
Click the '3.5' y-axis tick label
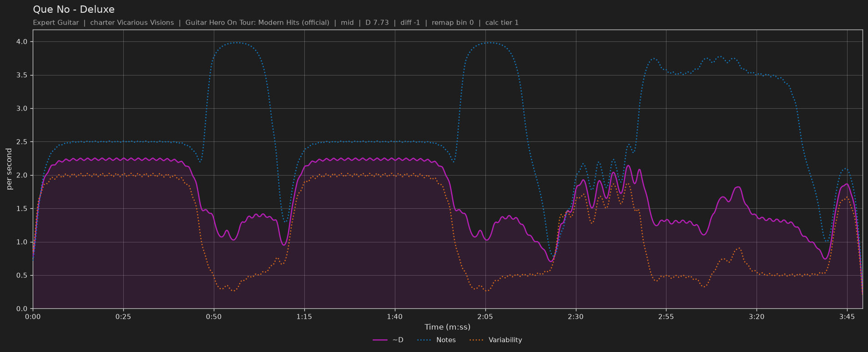click(x=22, y=75)
